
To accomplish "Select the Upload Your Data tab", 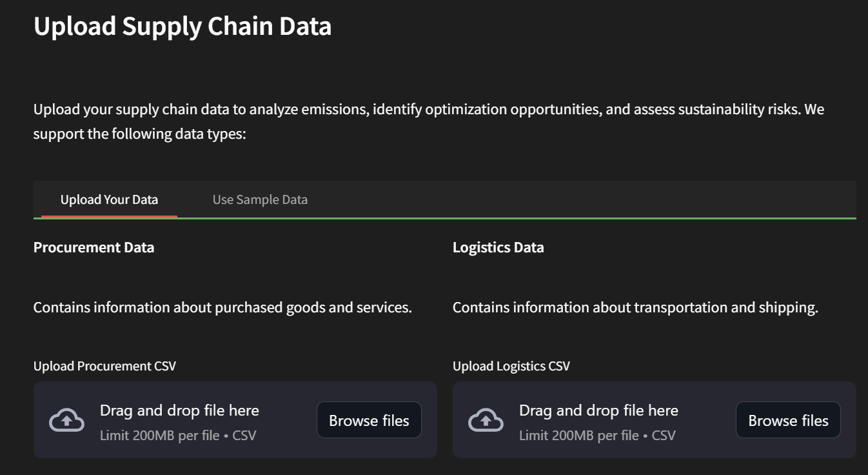I will [x=109, y=199].
